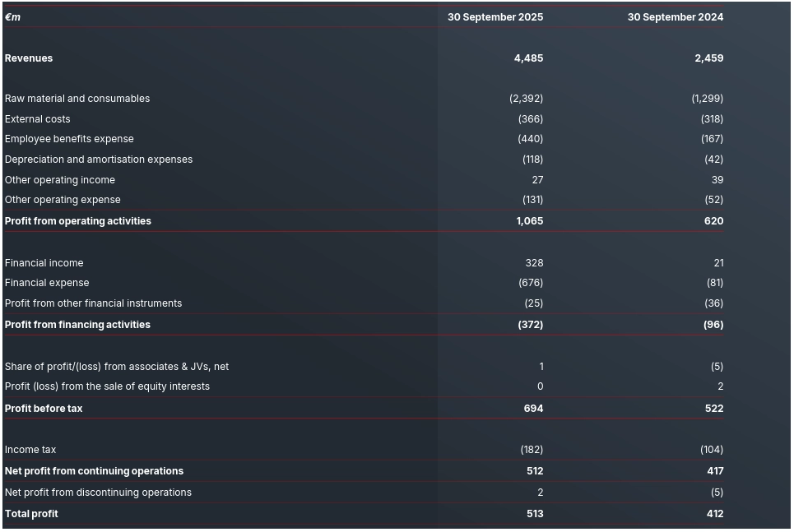Select the Revenues row label

pos(29,58)
